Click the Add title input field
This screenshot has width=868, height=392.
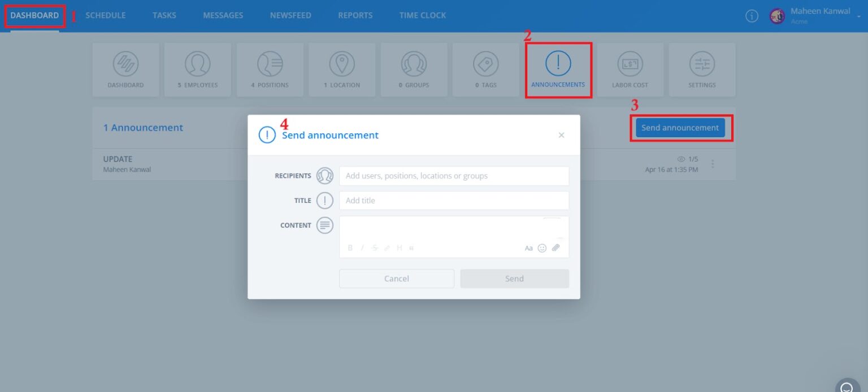tap(454, 201)
